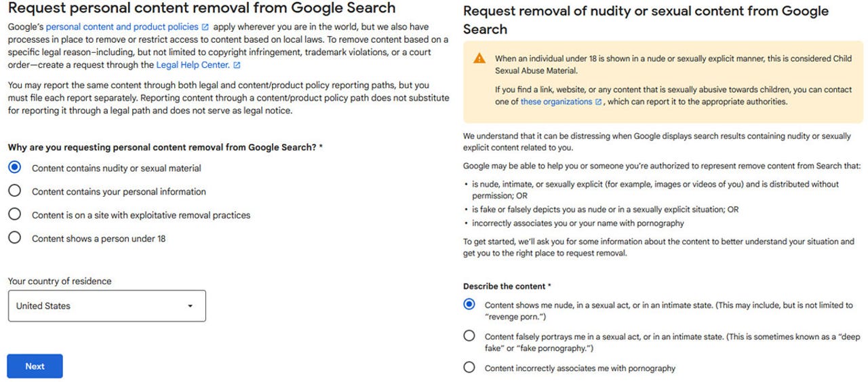Choose "Content shows me nude" radio option
Screen dimensions: 868x382
click(469, 305)
